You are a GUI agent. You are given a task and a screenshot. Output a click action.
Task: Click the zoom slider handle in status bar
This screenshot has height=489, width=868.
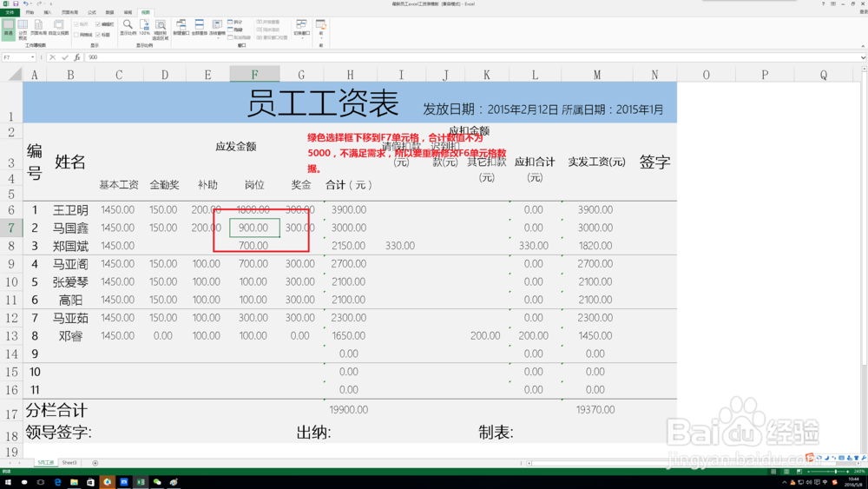[836, 472]
